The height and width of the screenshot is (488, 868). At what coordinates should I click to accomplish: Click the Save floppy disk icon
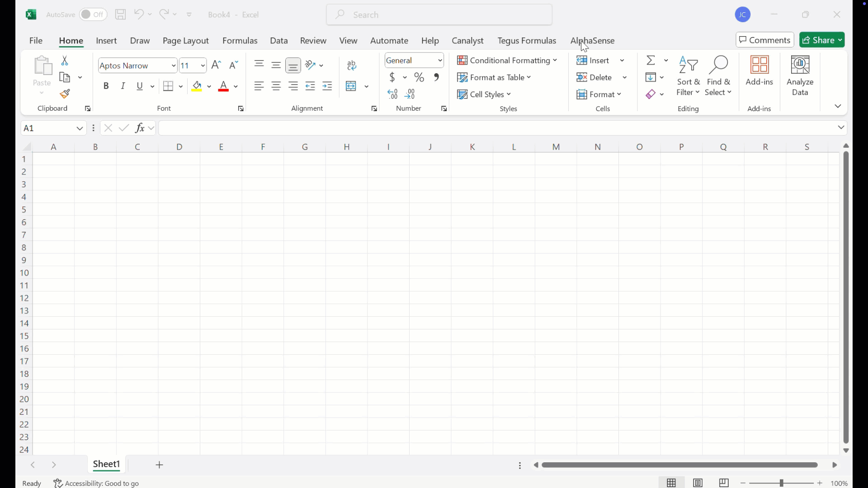121,14
